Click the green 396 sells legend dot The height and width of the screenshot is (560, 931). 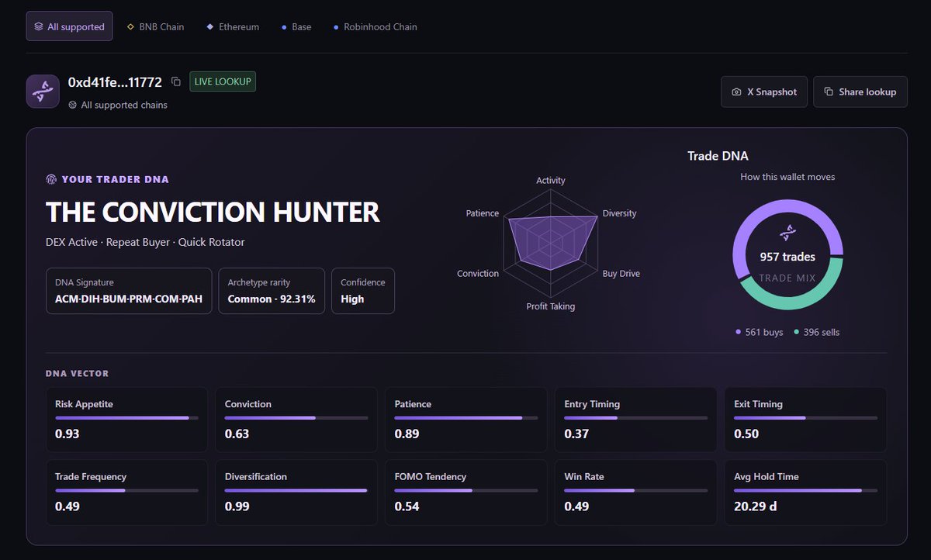pyautogui.click(x=797, y=332)
